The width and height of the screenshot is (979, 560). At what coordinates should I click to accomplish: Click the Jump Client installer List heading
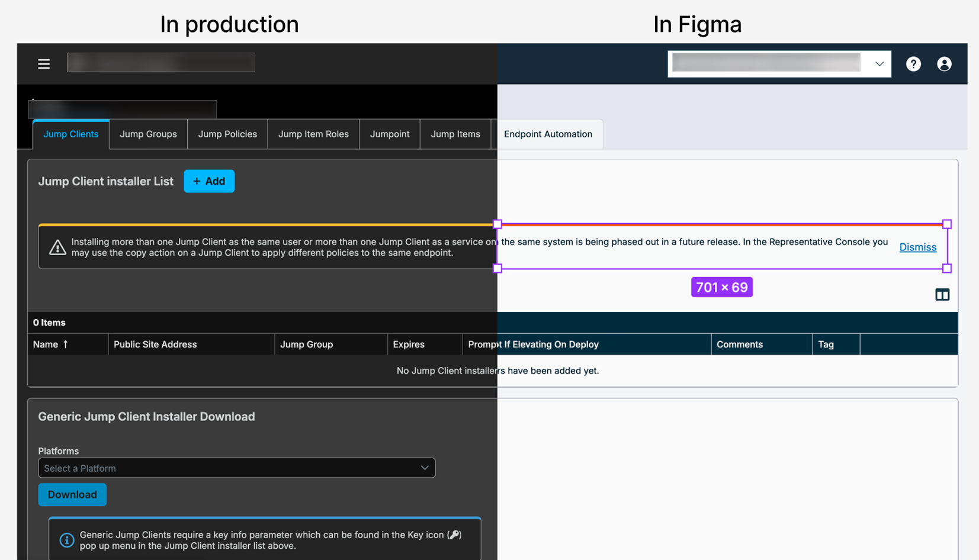(105, 182)
